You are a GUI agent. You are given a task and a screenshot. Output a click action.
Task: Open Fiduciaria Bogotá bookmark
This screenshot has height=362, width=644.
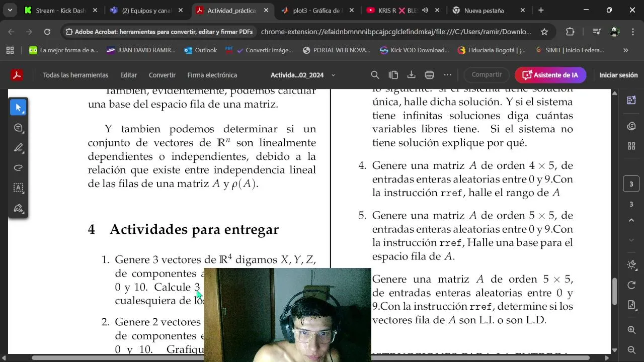[x=492, y=50]
